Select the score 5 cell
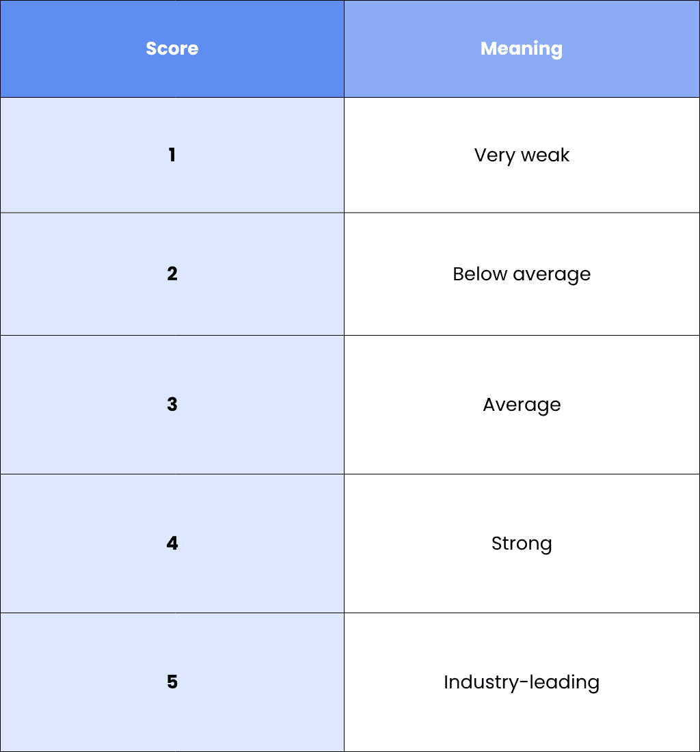700x752 pixels. [x=172, y=682]
